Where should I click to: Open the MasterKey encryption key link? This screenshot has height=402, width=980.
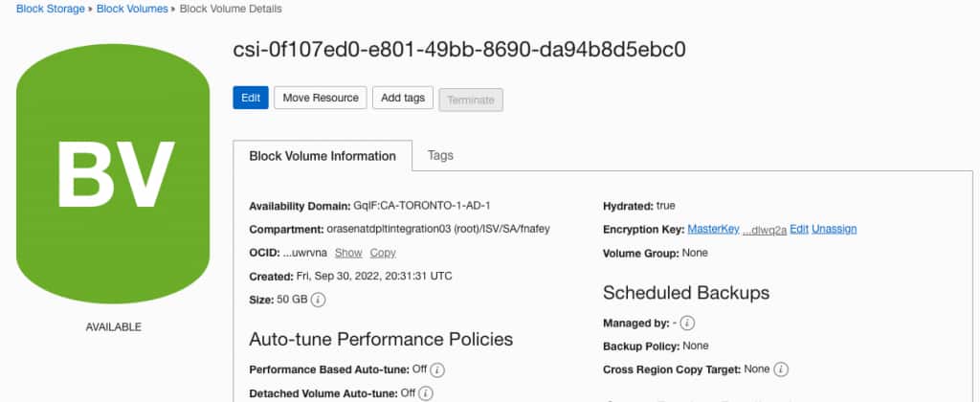713,229
